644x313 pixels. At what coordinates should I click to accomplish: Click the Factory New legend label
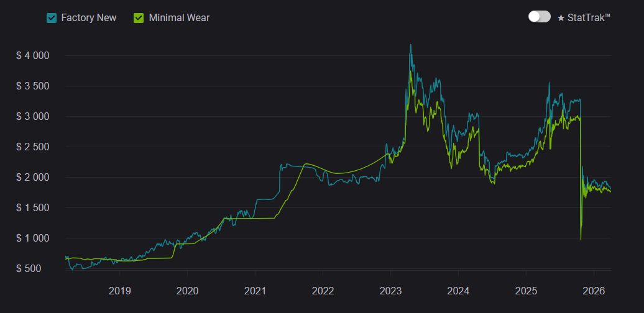pyautogui.click(x=88, y=18)
